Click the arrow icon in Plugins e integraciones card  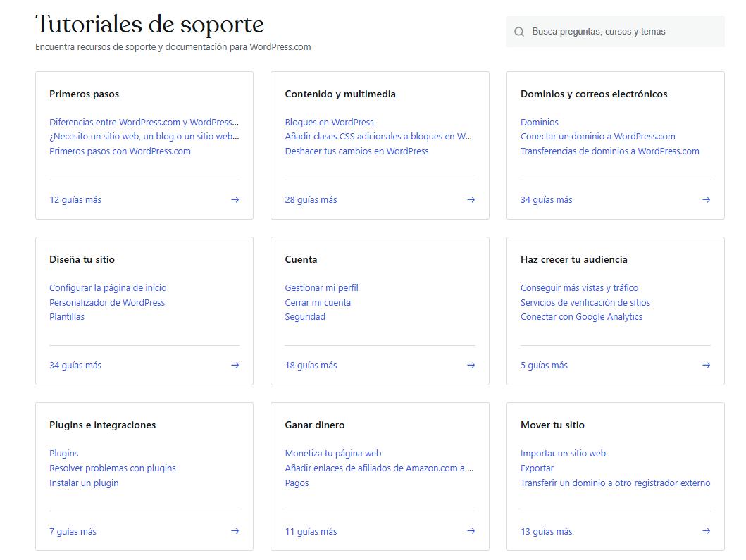click(235, 531)
